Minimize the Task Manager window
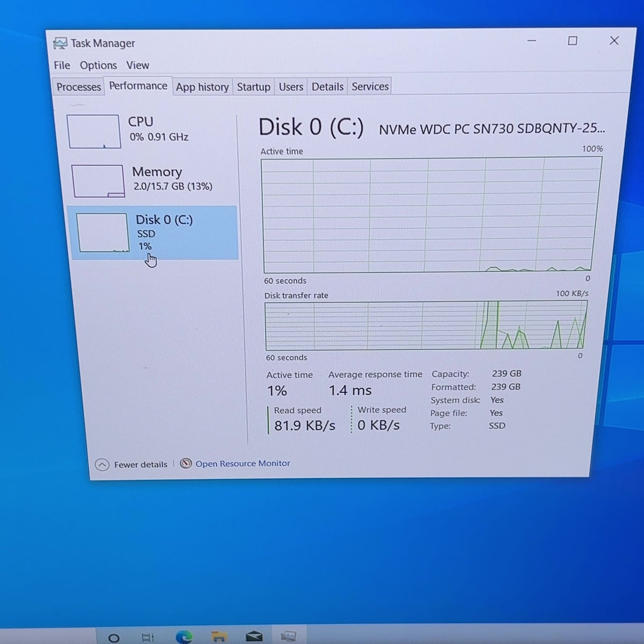This screenshot has height=644, width=644. pyautogui.click(x=532, y=41)
